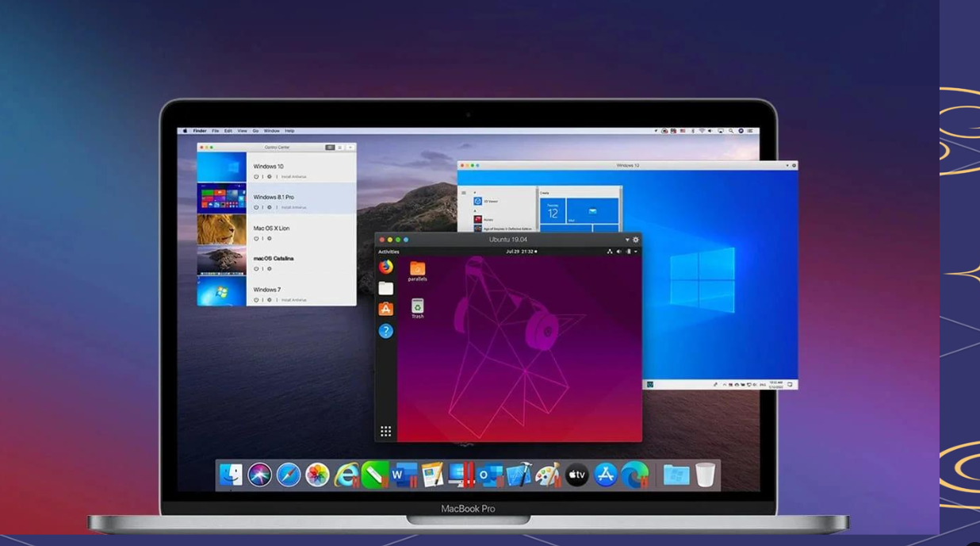This screenshot has height=546, width=980.
Task: Click Windows 10 power icon in Control Center
Action: [256, 177]
